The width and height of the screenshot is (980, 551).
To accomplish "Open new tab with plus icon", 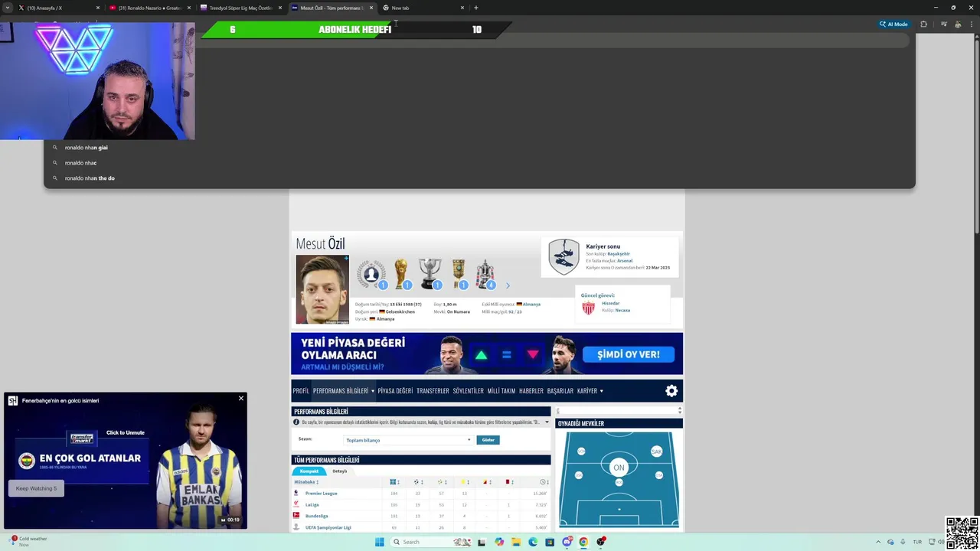I will point(476,8).
